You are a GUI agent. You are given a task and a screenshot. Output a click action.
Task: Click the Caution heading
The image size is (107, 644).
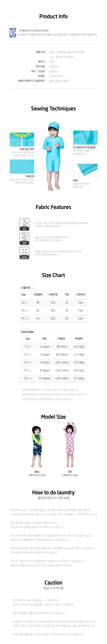coord(53,583)
